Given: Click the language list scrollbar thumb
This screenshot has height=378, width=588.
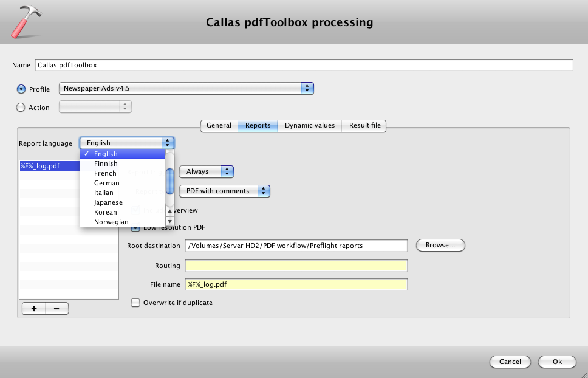Looking at the screenshot, I should coord(170,181).
